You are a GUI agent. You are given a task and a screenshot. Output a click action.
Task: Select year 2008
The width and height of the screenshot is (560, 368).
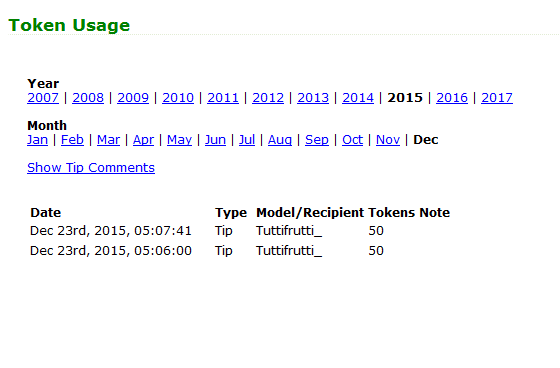pyautogui.click(x=88, y=98)
